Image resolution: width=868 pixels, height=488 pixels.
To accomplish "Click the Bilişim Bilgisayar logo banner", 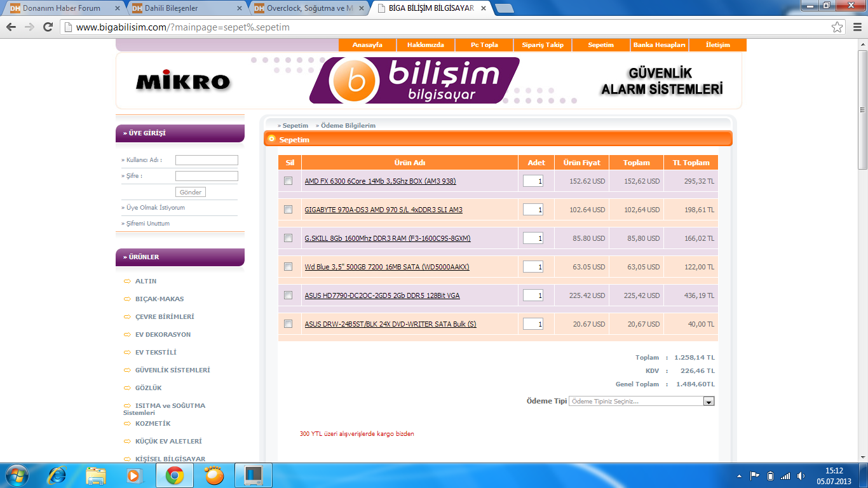I will tap(414, 80).
